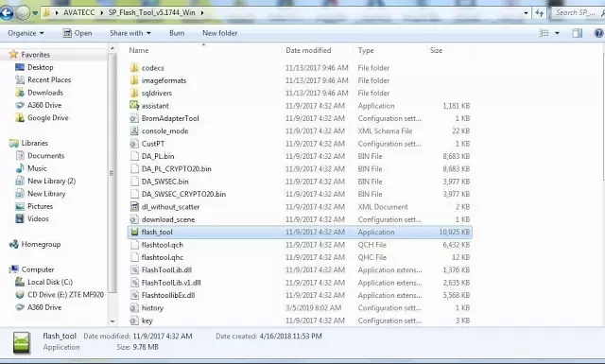Click the CustPT configuration file icon
Image resolution: width=605 pixels, height=364 pixels.
pos(134,144)
